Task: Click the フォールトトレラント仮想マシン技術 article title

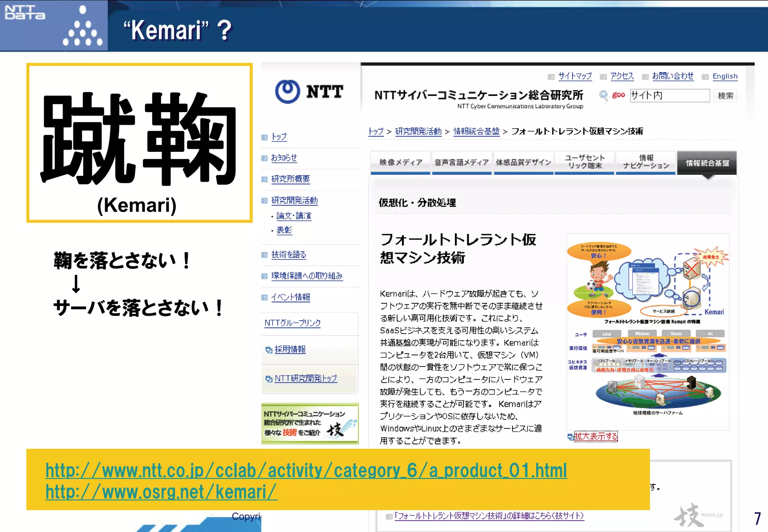Action: (x=458, y=249)
